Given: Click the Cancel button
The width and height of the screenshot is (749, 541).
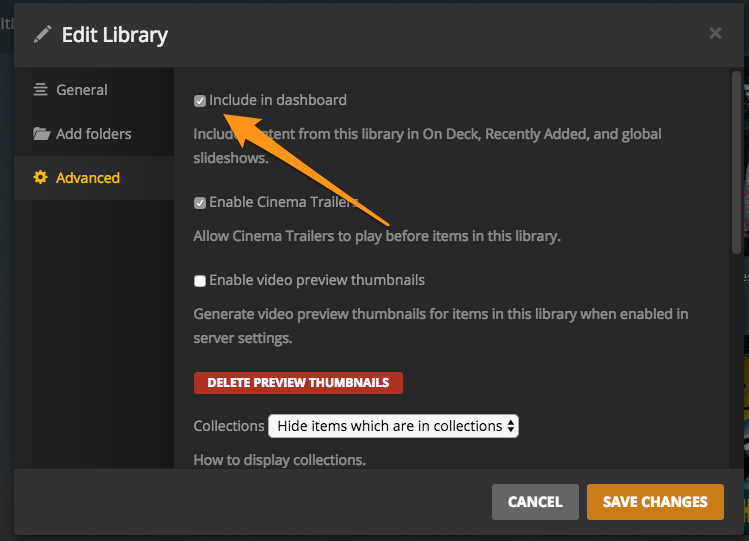Looking at the screenshot, I should pos(535,502).
